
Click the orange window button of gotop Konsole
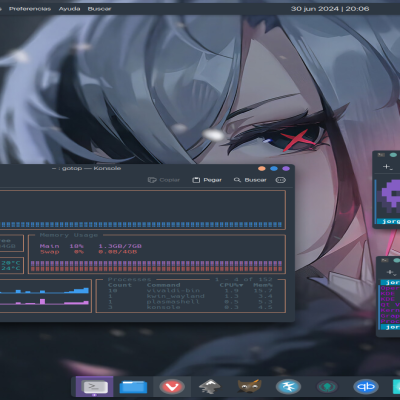click(x=262, y=169)
